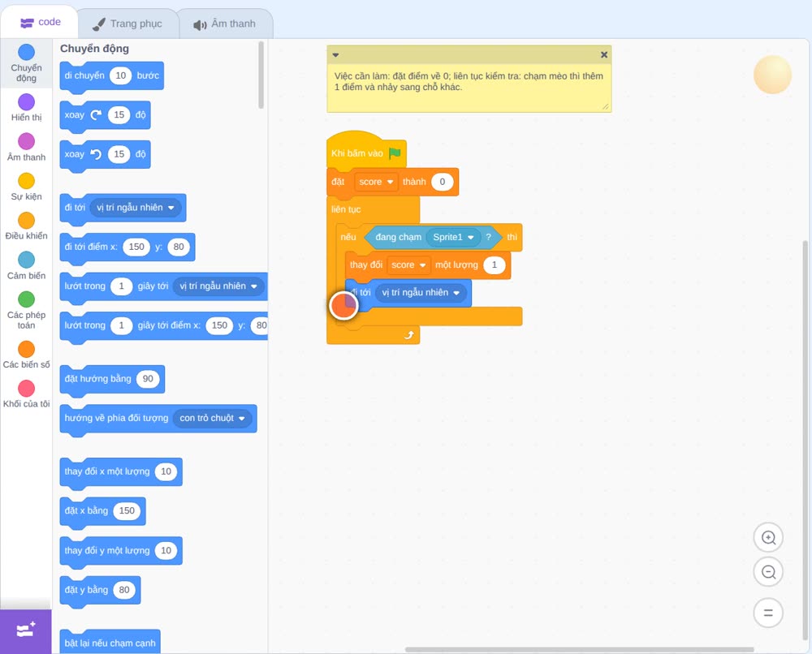Click the clockwise rotate arrow icon
Screen dimensions: 812x654
[96, 115]
